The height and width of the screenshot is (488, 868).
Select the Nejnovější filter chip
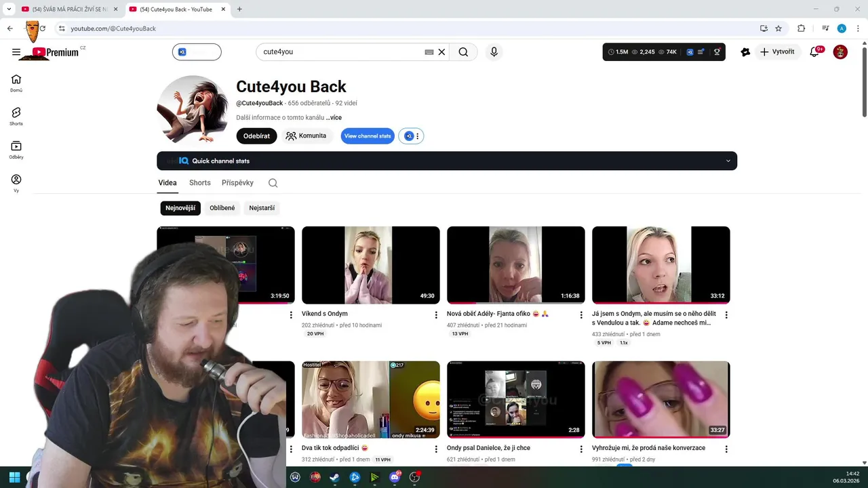(180, 208)
